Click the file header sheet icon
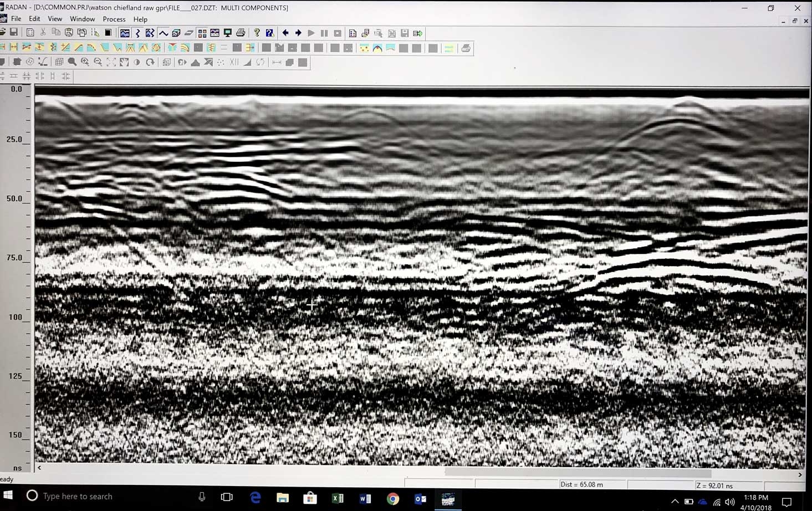The image size is (812, 511). pyautogui.click(x=353, y=33)
